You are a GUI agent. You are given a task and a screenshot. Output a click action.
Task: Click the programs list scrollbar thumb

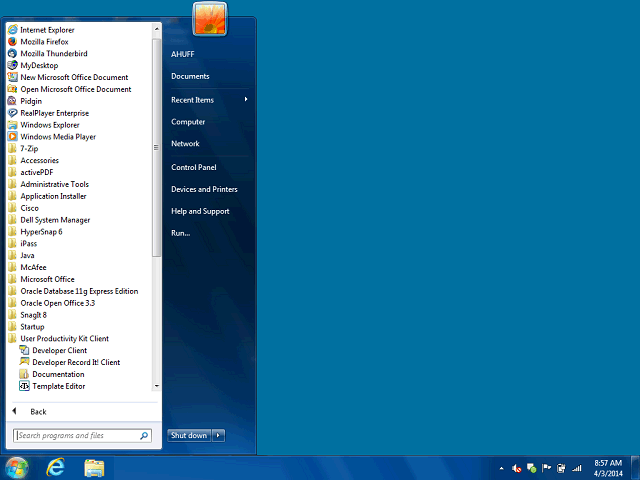pos(156,148)
